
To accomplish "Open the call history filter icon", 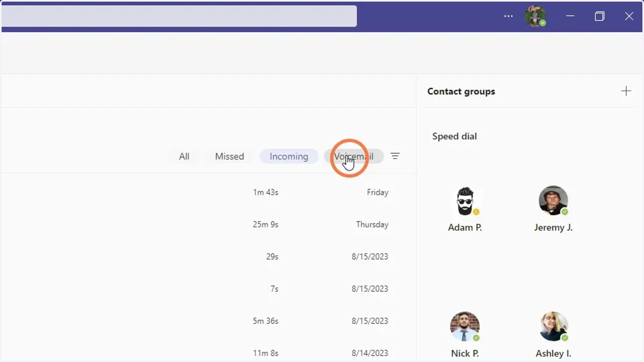I will point(395,156).
